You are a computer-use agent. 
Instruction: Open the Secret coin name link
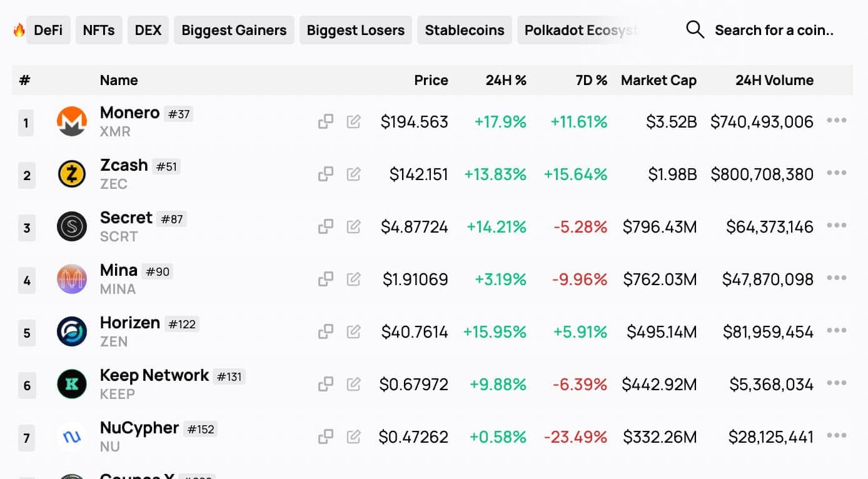126,218
